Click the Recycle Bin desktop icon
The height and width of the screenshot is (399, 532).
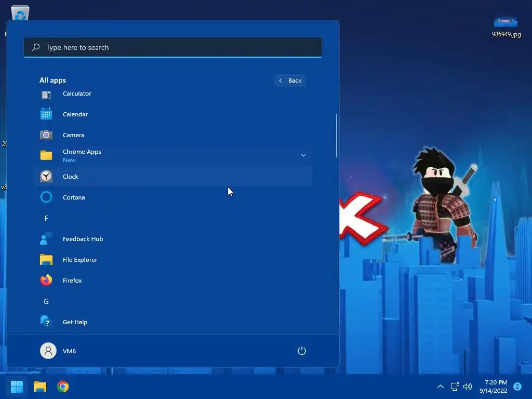[20, 13]
